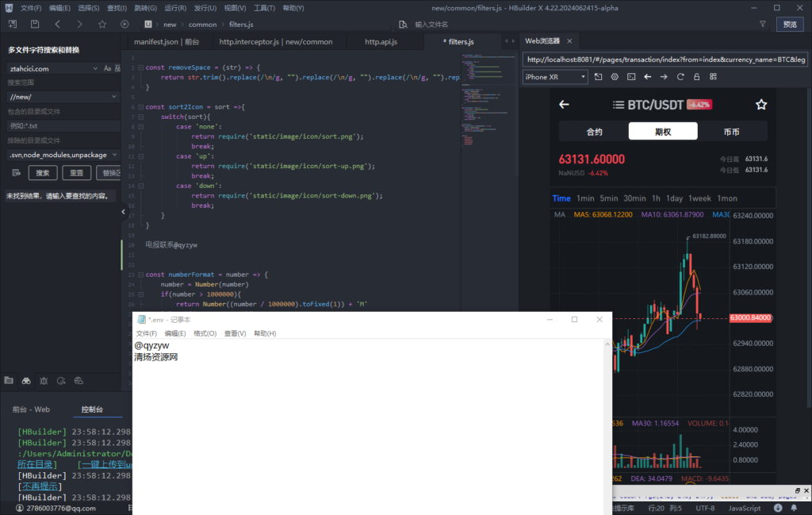Image resolution: width=812 pixels, height=515 pixels.
Task: Open the search term history dropdown
Action: 95,68
